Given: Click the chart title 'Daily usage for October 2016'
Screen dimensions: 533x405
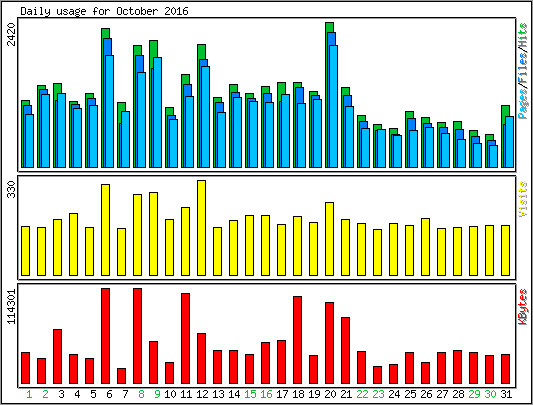Looking at the screenshot, I should [x=104, y=11].
